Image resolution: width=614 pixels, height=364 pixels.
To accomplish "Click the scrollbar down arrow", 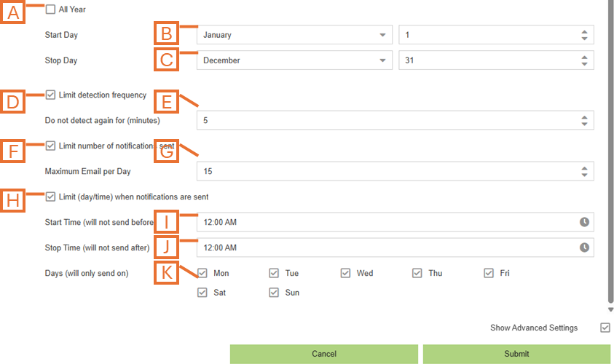I will [610, 310].
